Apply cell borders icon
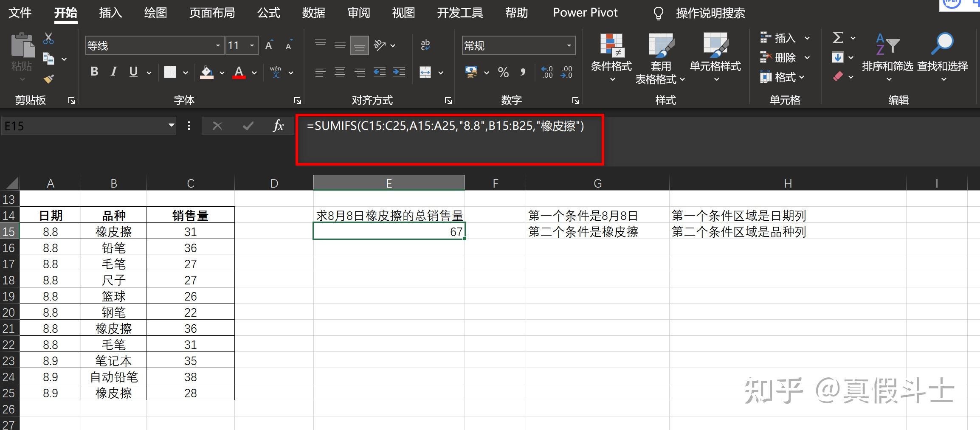The height and width of the screenshot is (430, 980). (170, 72)
